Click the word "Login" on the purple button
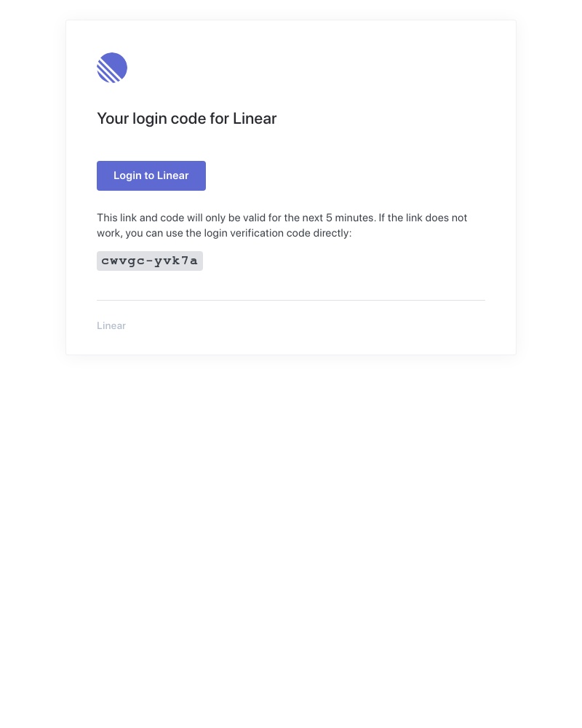Image resolution: width=582 pixels, height=728 pixels. (x=128, y=175)
